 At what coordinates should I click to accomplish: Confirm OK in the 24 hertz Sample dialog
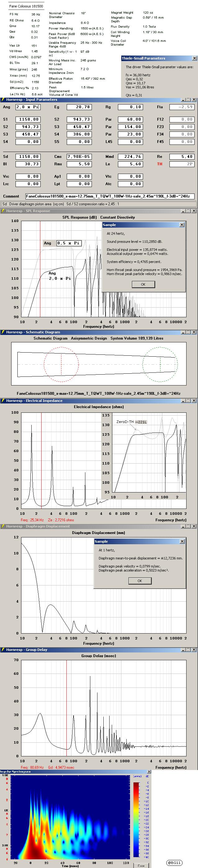coord(143,284)
